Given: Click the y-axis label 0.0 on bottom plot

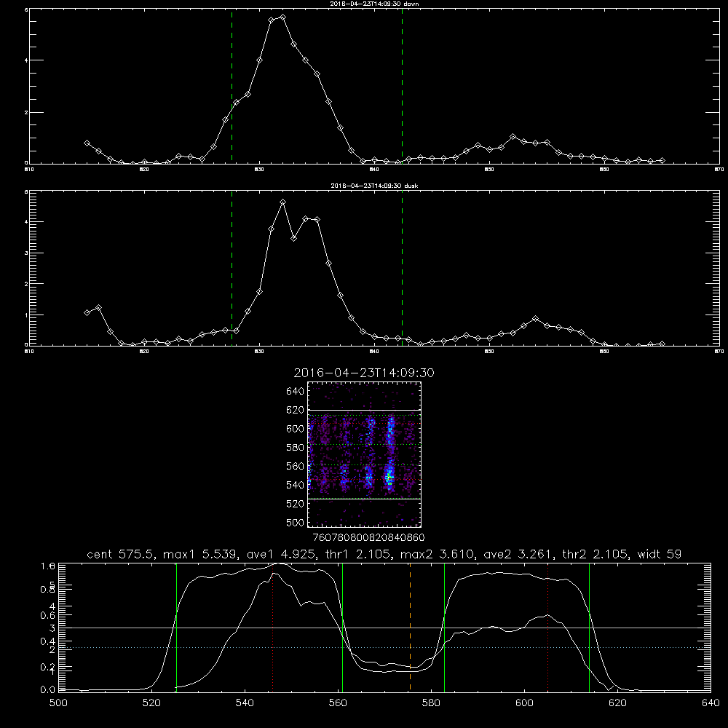Looking at the screenshot, I should (48, 690).
